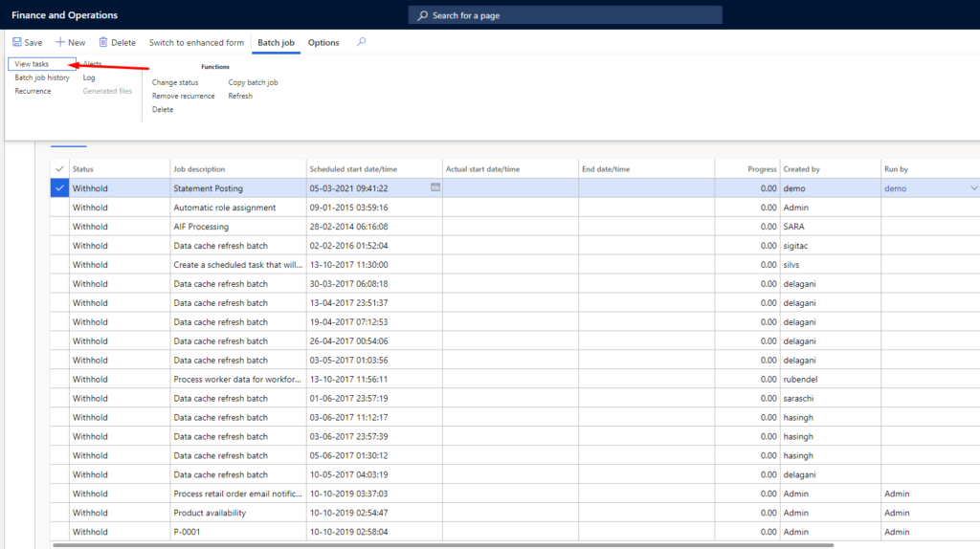This screenshot has height=549, width=980.
Task: Click the Save disk icon
Action: [17, 42]
